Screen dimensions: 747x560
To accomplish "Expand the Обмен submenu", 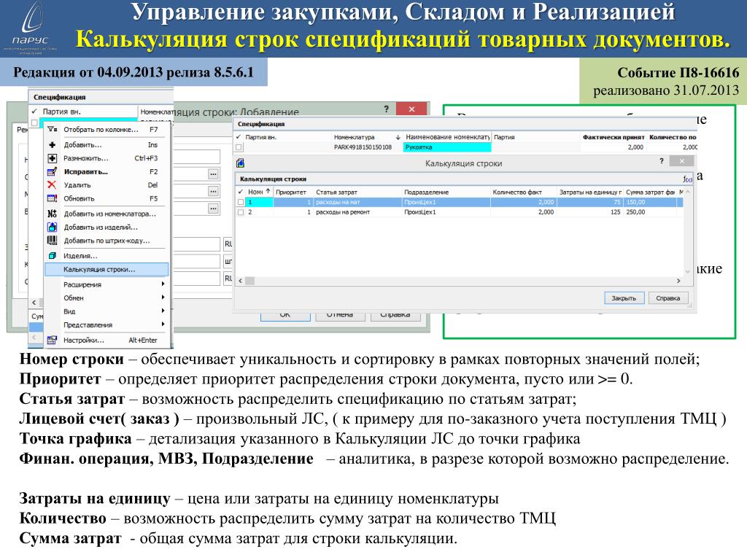I will pos(163,297).
